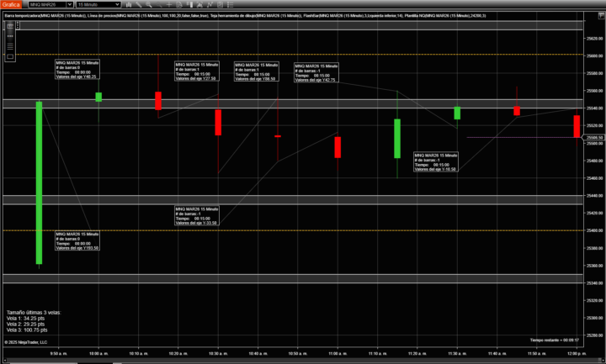Click the Tamaño últimas 3 velas heading
Viewport: 606px width, 364px height.
pos(34,312)
